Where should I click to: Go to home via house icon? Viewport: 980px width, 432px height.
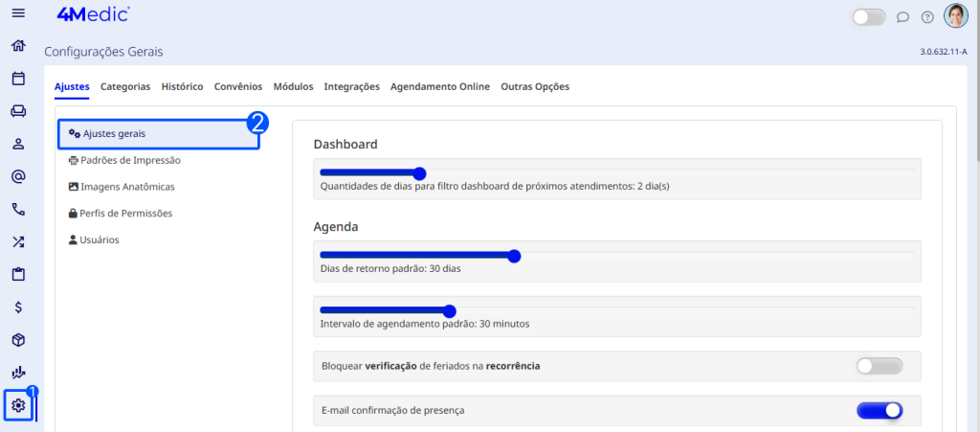tap(17, 46)
